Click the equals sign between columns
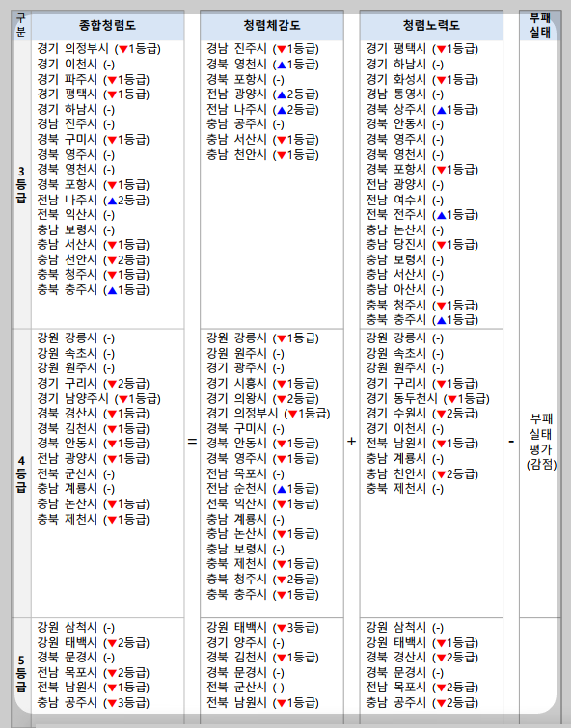This screenshot has height=728, width=571. [192, 442]
